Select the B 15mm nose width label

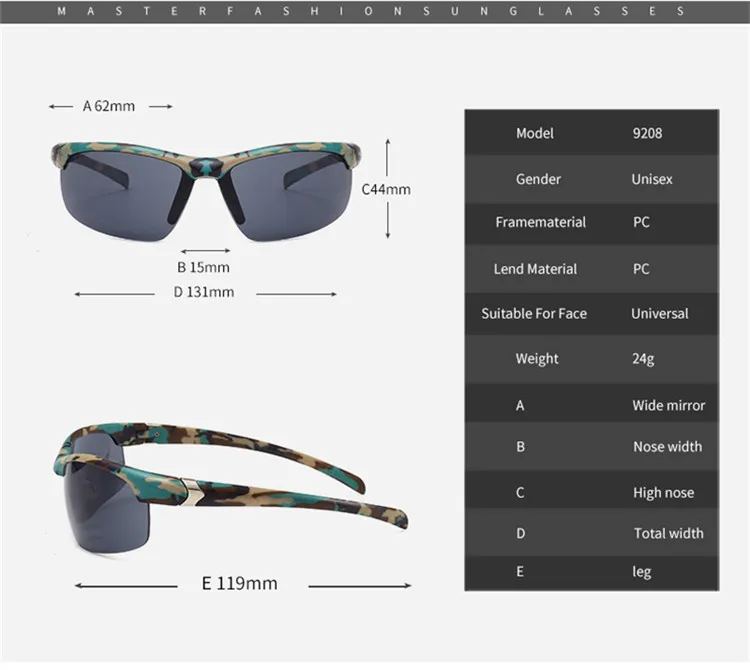[203, 267]
